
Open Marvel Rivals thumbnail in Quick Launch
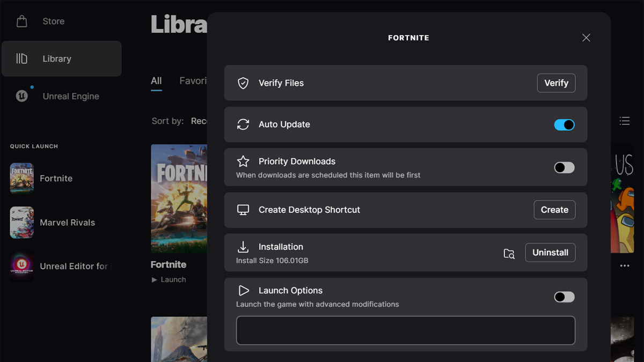coord(22,223)
